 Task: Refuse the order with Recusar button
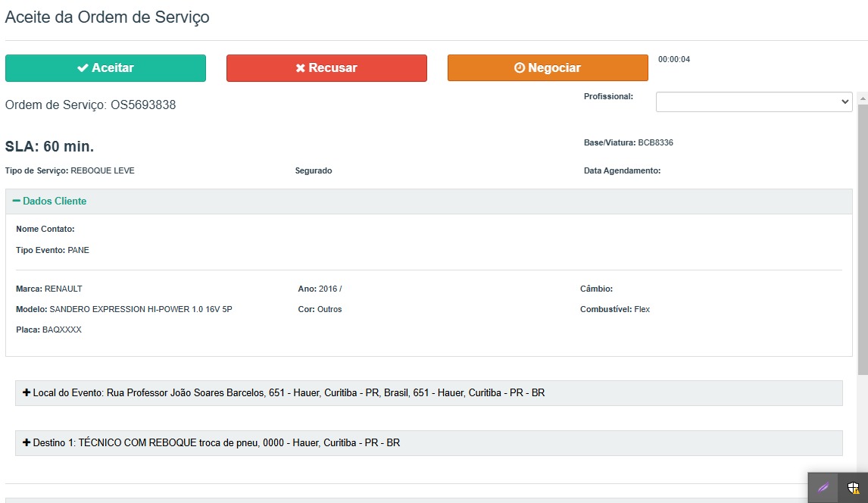(326, 68)
